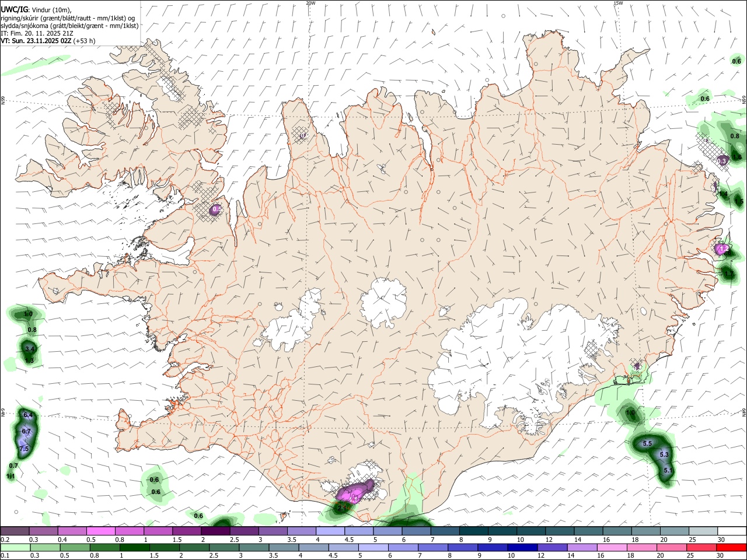Click the red 25 swatch in rain legend

[701, 547]
